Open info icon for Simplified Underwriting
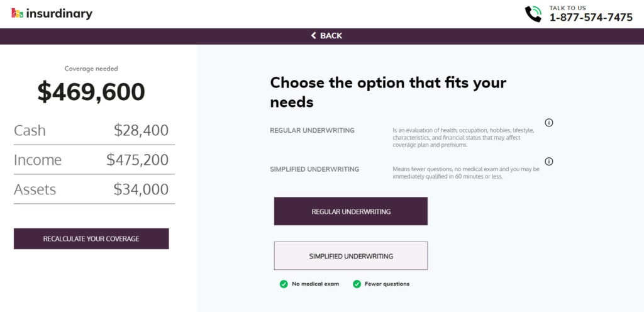Screen dimensions: 644x312 coord(548,161)
